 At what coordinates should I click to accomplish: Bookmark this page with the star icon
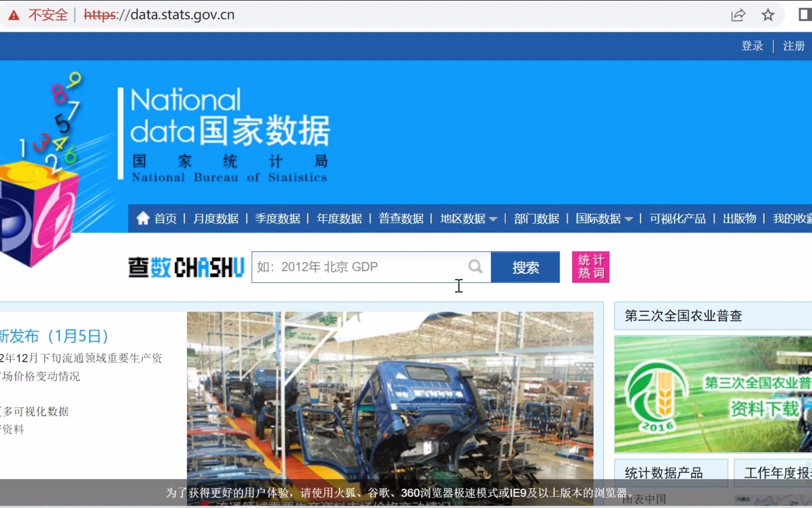[768, 15]
